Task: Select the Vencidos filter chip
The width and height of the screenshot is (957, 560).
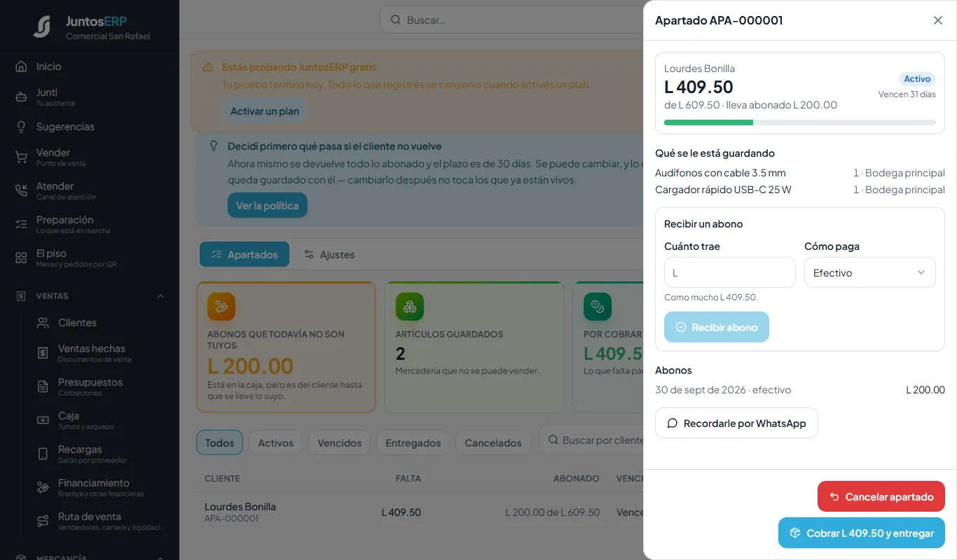Action: tap(340, 443)
